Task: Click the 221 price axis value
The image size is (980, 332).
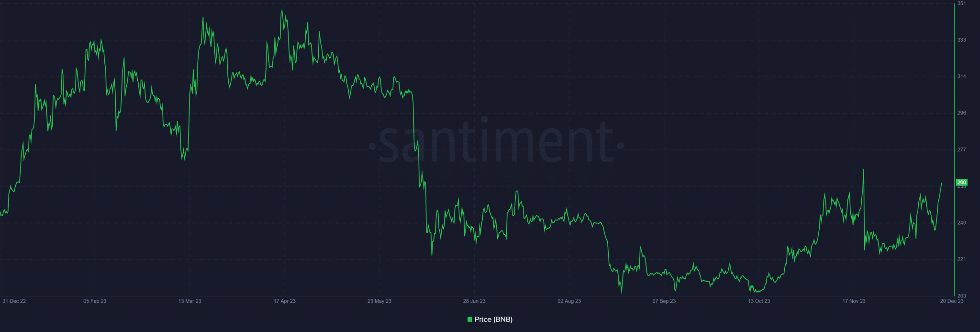Action: click(961, 260)
